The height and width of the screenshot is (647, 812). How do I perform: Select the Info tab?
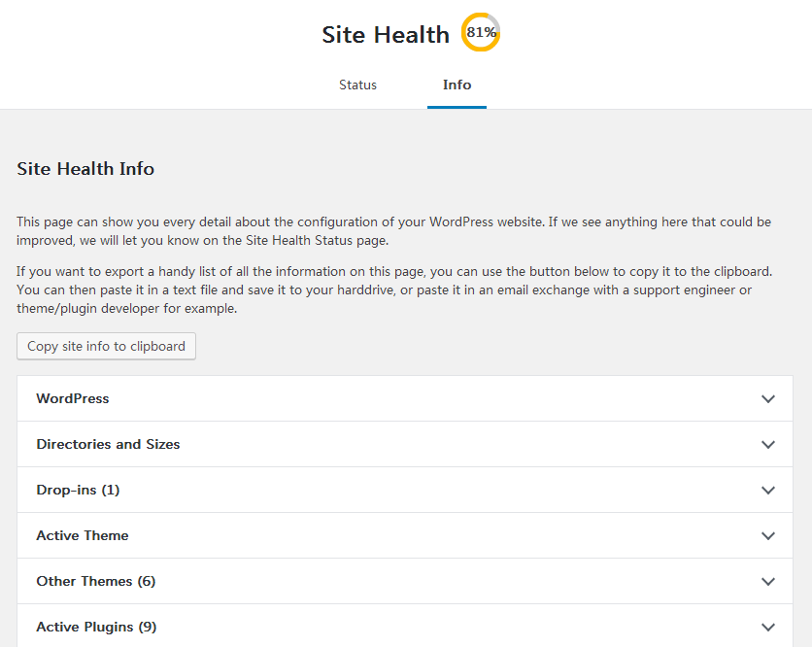pyautogui.click(x=457, y=85)
